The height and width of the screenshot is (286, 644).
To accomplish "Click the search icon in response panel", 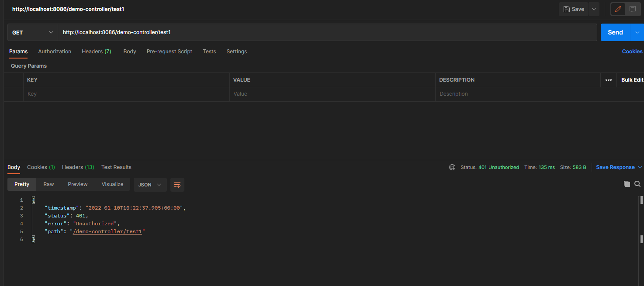I will tap(637, 184).
